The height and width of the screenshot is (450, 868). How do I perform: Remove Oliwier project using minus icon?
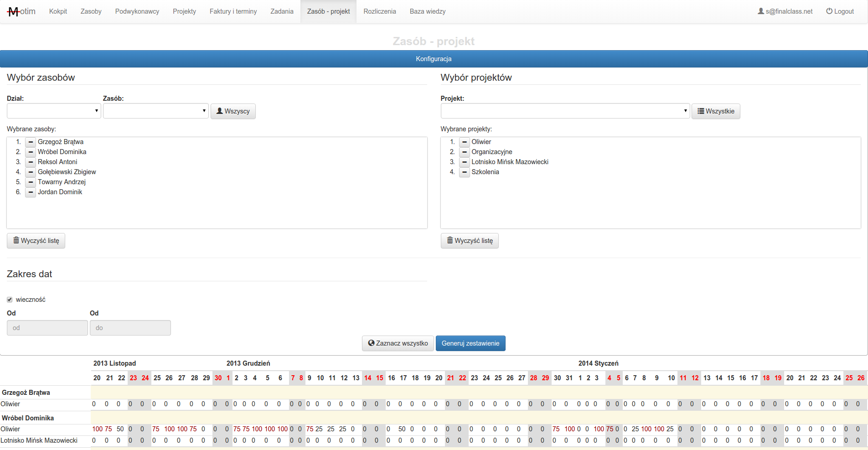tap(464, 142)
